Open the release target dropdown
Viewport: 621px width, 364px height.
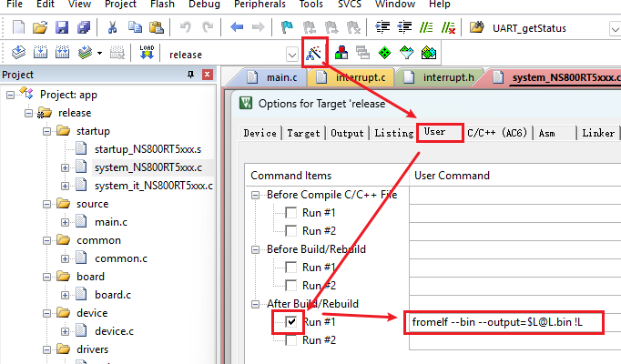tap(290, 54)
